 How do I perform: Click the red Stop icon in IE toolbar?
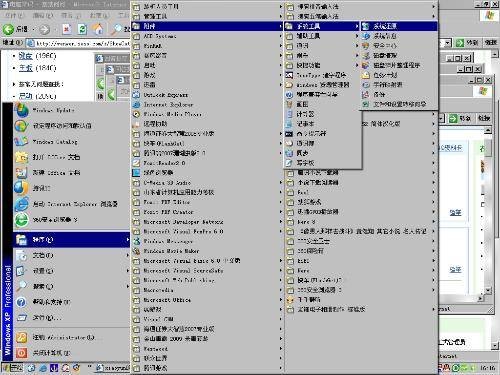tap(67, 29)
